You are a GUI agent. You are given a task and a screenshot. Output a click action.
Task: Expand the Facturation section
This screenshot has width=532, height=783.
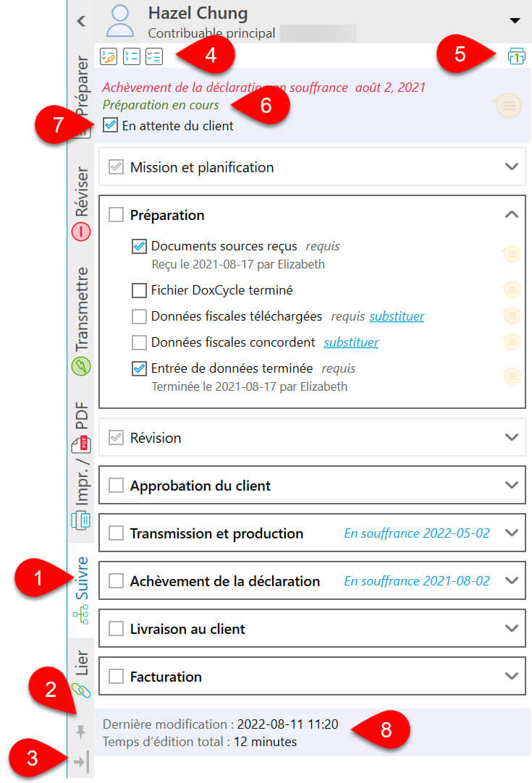pyautogui.click(x=512, y=676)
